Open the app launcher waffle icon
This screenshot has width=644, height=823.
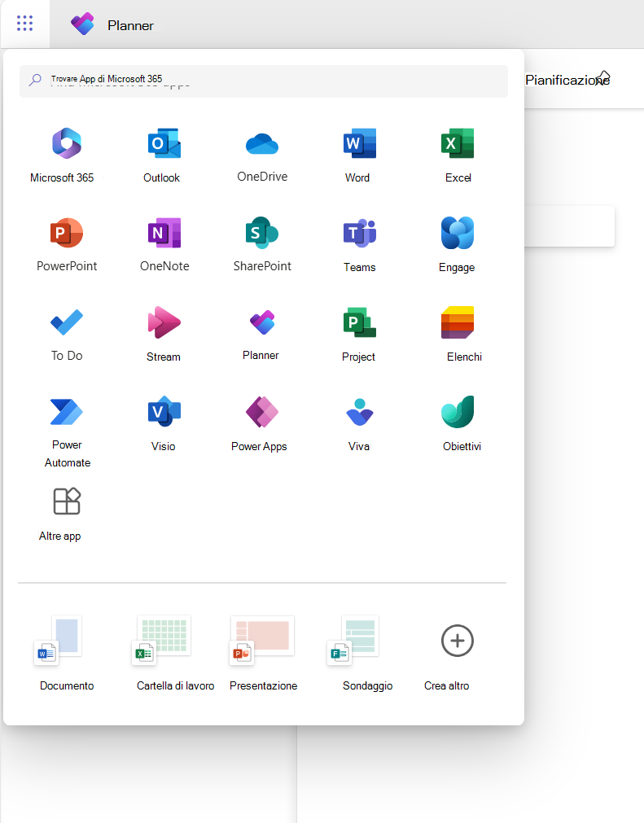click(x=24, y=24)
